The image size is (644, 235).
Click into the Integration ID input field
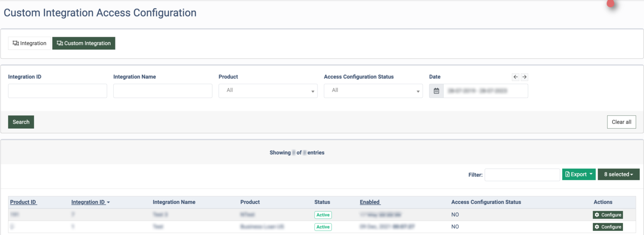(x=58, y=91)
